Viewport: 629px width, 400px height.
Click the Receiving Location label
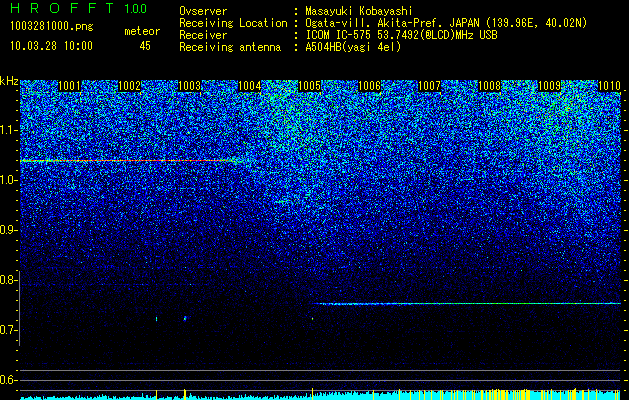pyautogui.click(x=233, y=23)
